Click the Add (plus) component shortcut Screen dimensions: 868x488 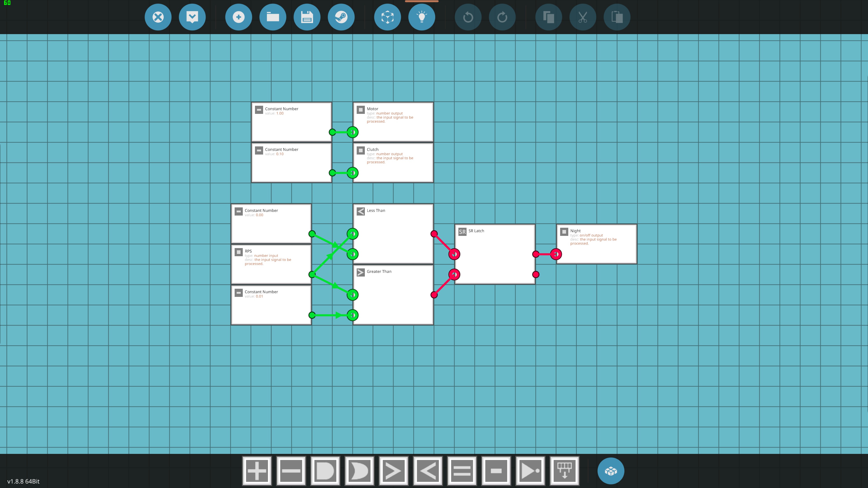click(257, 470)
